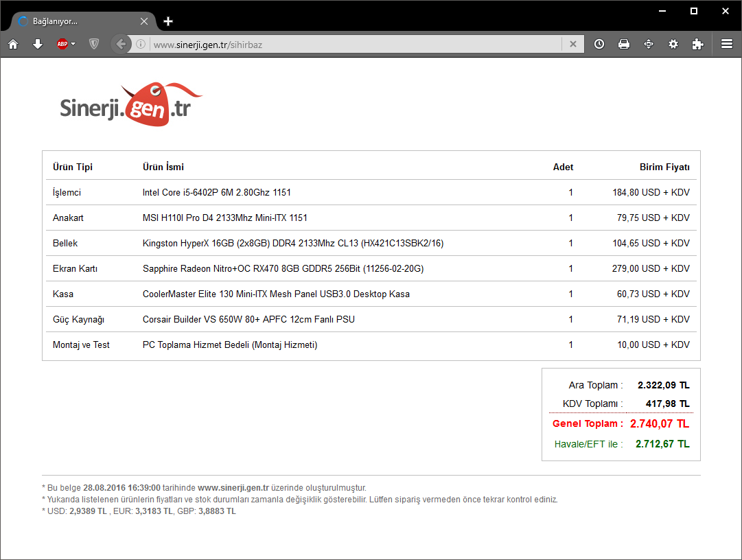Click the crosshair target toolbar icon
The width and height of the screenshot is (742, 560).
(x=649, y=44)
